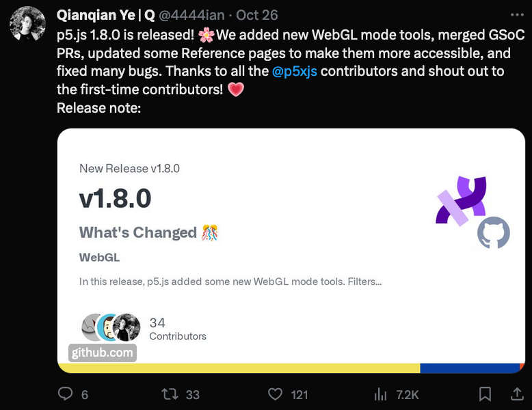Click the GitHub octocat logo in card

pyautogui.click(x=493, y=232)
